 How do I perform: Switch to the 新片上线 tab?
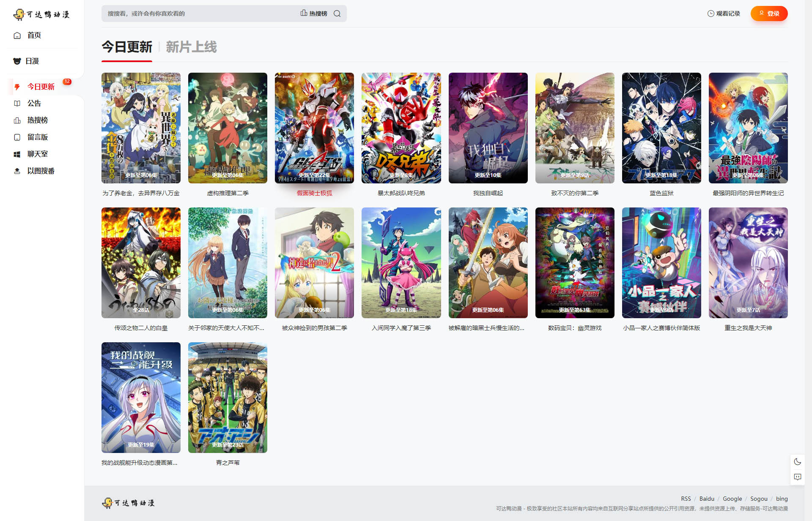pyautogui.click(x=191, y=47)
